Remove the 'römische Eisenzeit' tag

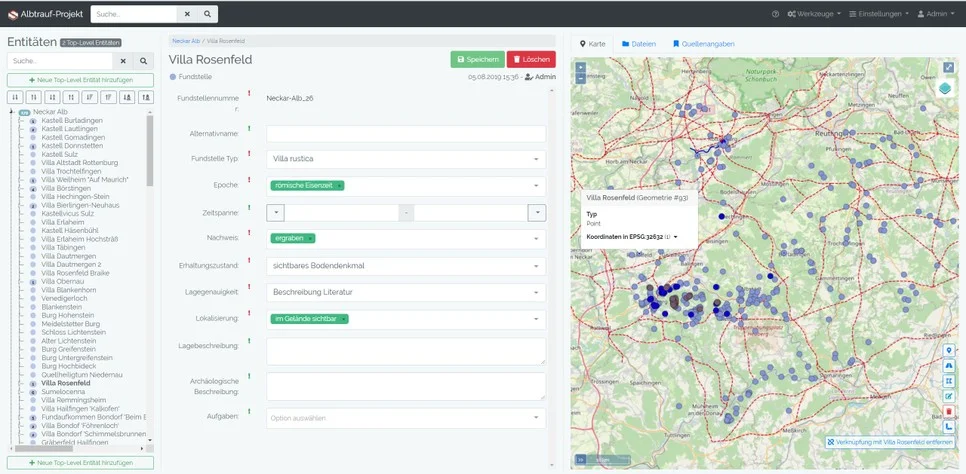click(340, 186)
